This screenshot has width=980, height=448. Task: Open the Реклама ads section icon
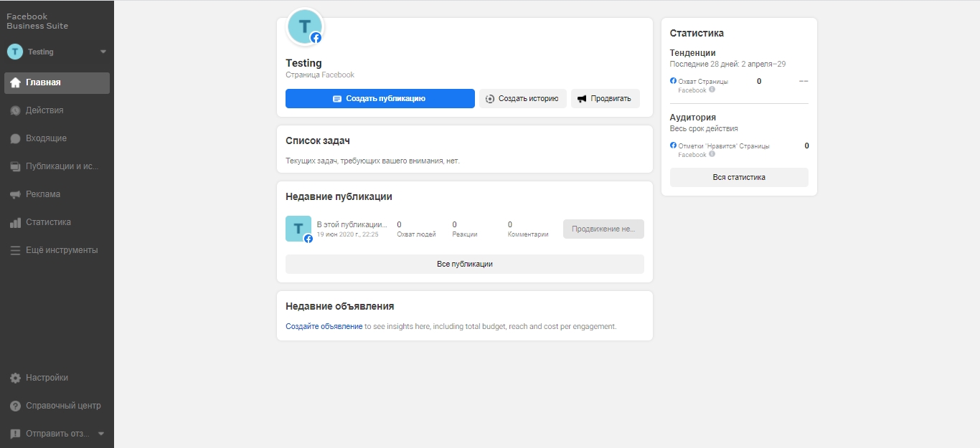(x=16, y=194)
